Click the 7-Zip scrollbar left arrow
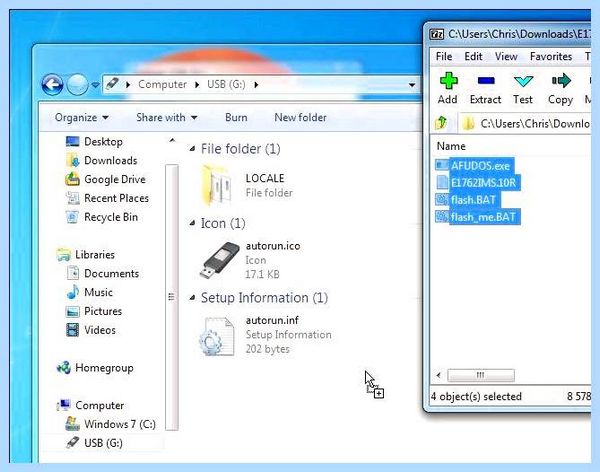Screen dimensions: 600x472 pyautogui.click(x=439, y=375)
